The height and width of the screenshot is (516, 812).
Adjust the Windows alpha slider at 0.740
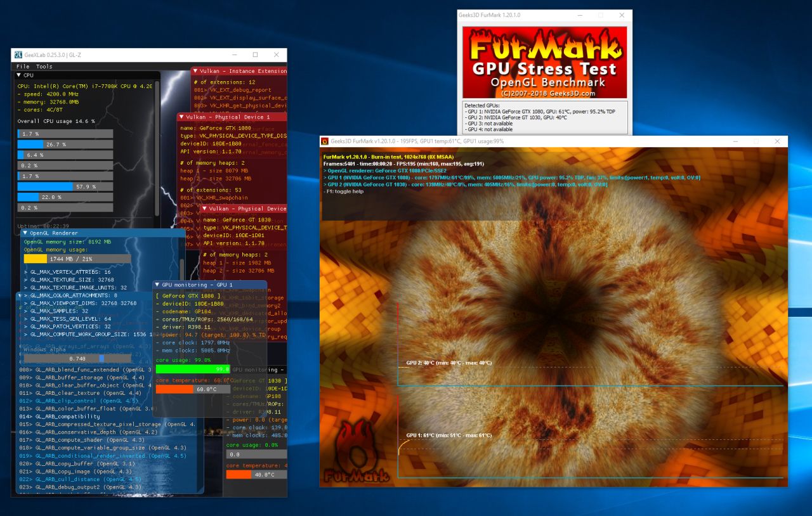pyautogui.click(x=77, y=358)
